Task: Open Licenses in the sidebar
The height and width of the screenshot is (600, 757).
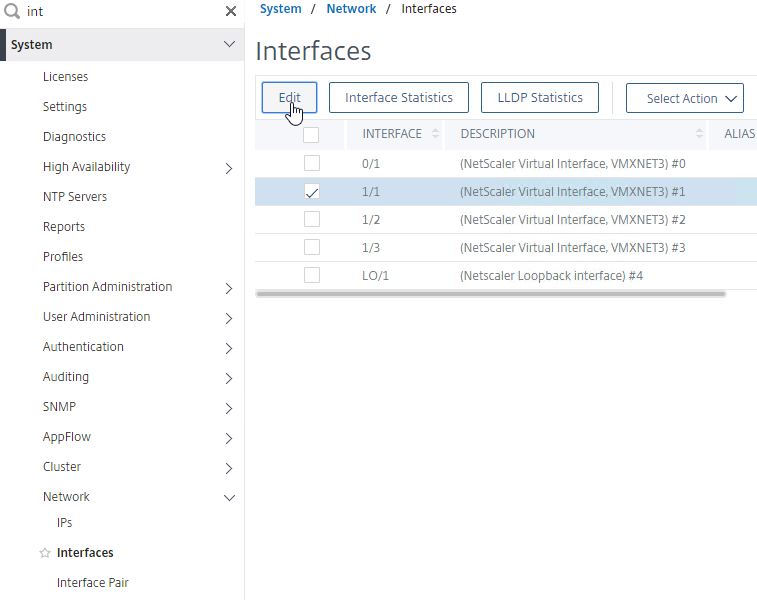Action: (x=66, y=77)
